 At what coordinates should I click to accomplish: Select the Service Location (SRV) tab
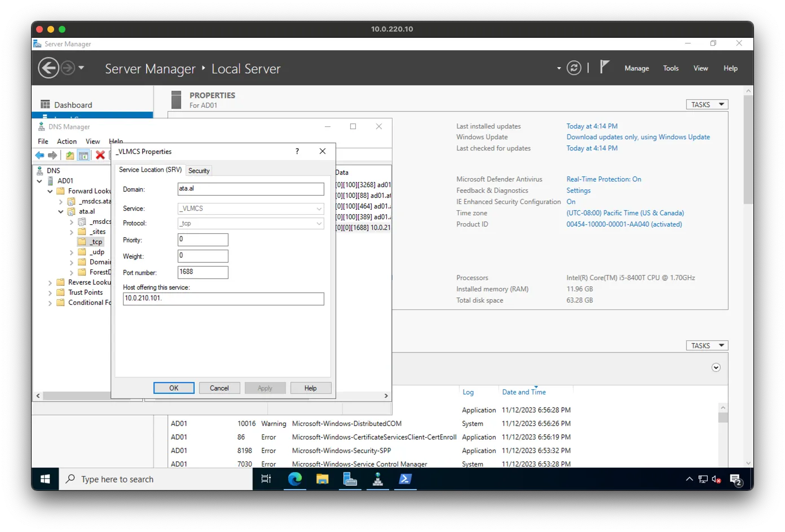(150, 170)
